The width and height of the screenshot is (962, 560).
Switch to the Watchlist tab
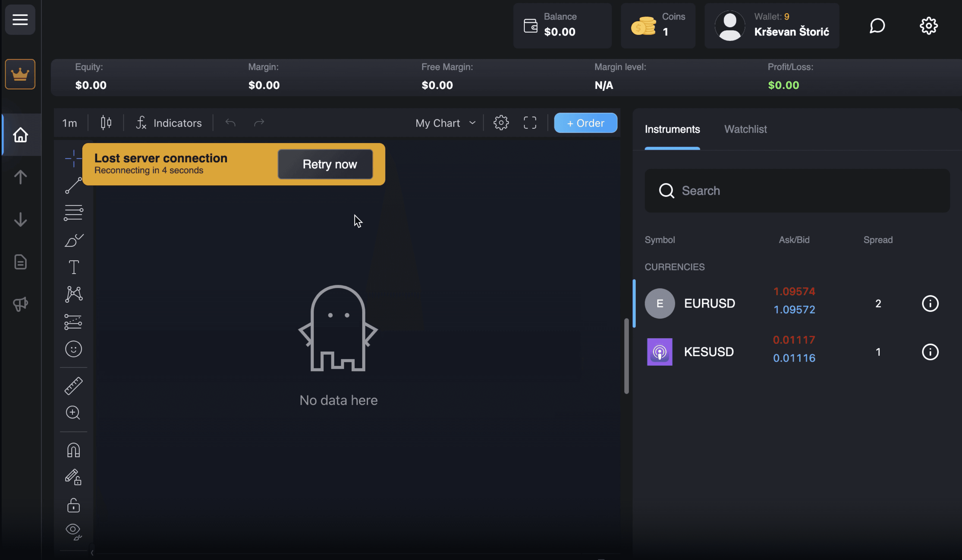click(x=745, y=129)
